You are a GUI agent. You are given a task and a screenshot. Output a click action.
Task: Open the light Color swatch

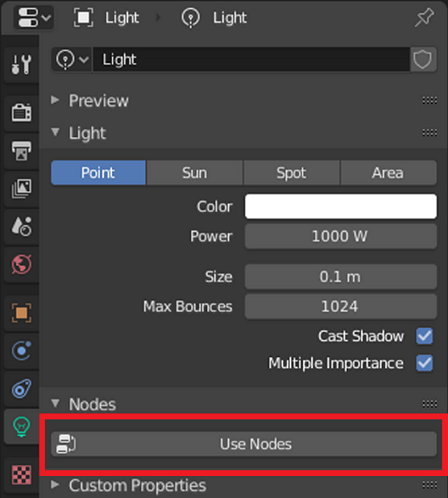pos(341,206)
